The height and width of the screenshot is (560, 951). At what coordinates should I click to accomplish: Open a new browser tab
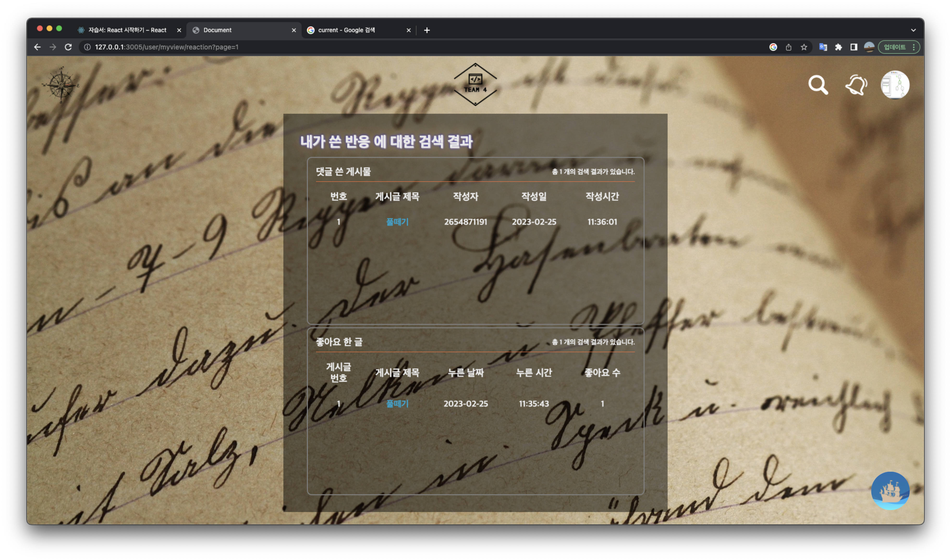427,30
